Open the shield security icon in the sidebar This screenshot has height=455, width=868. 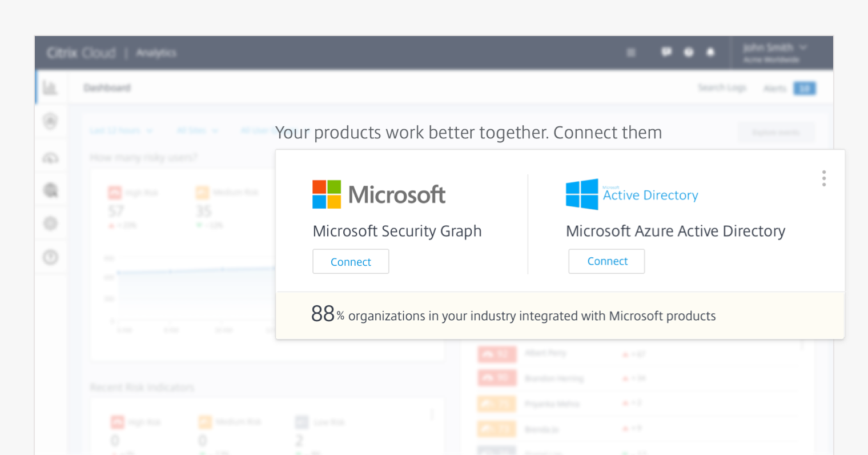[50, 121]
